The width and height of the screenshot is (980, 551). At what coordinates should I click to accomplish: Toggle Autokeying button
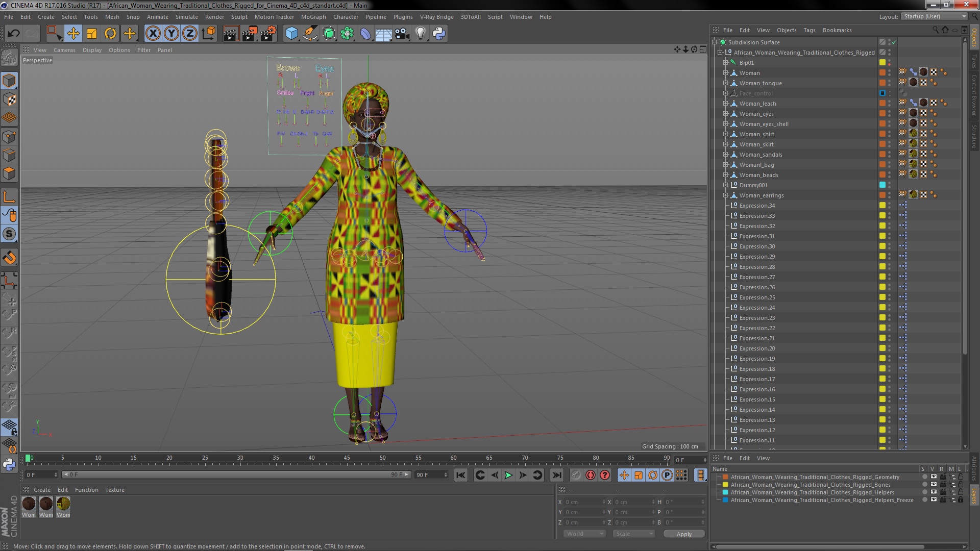tap(591, 475)
